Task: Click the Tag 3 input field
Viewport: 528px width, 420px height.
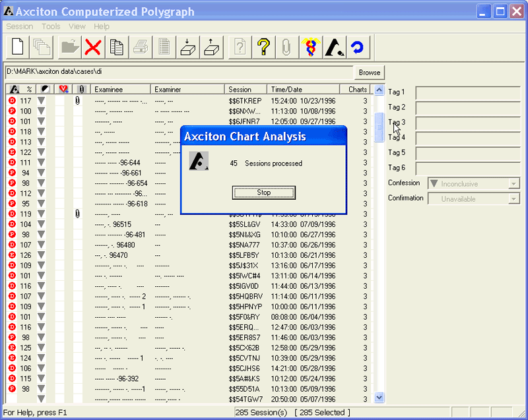Action: [468, 123]
